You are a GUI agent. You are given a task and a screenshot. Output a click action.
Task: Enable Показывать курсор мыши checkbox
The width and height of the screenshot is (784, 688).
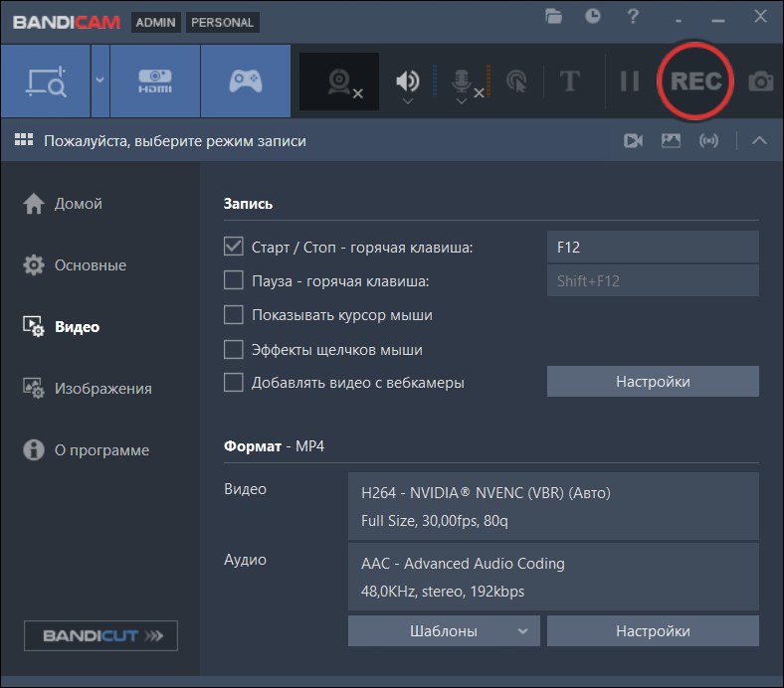[x=234, y=315]
